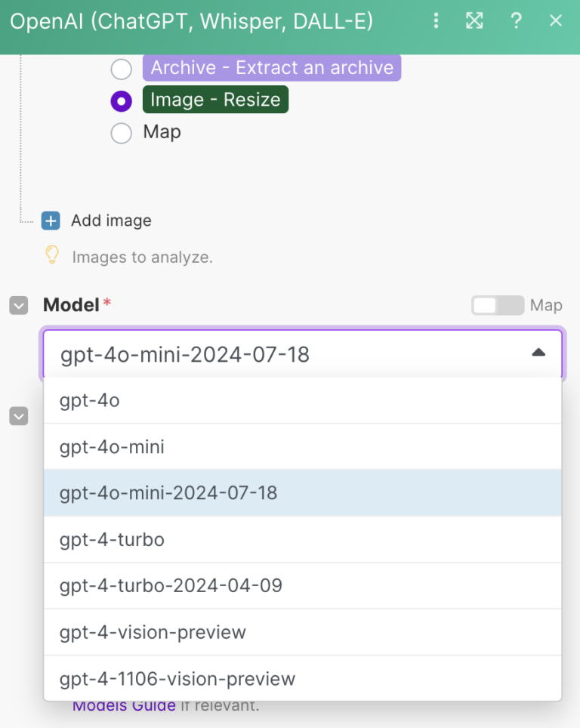
Task: Select the Image - Resize radio button
Action: (x=121, y=100)
